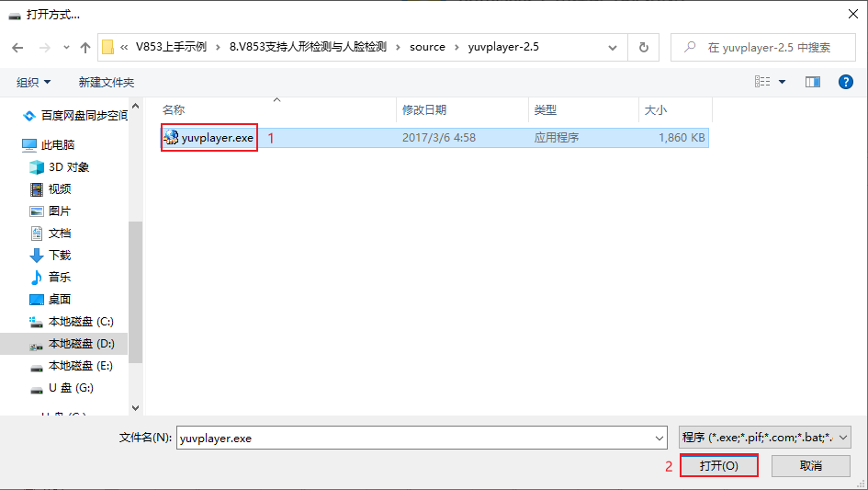Expand chevron after V853上手示例 breadcrumb

click(x=218, y=47)
